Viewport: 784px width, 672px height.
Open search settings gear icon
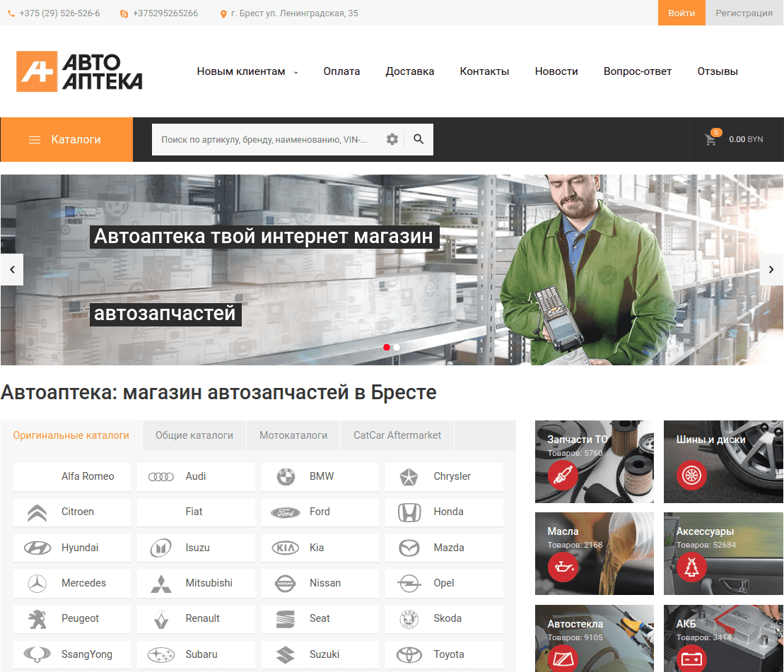coord(392,139)
